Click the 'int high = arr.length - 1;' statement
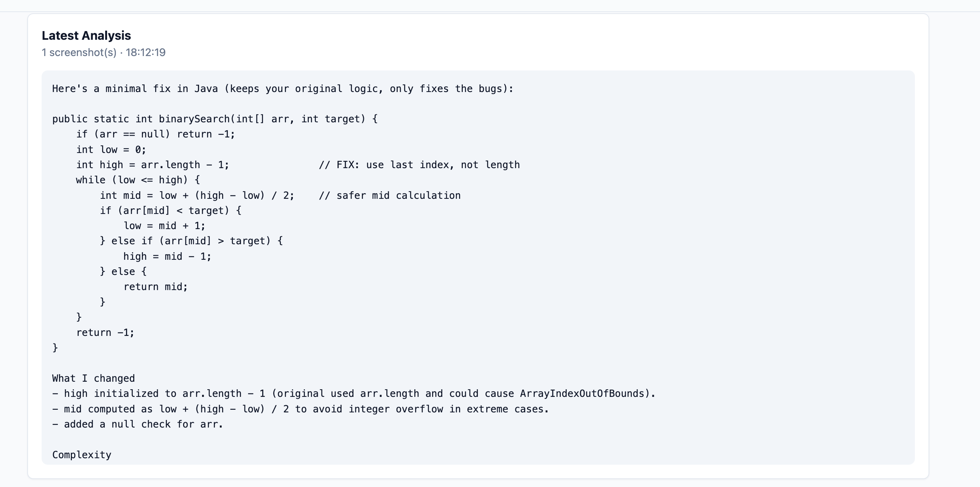The width and height of the screenshot is (980, 487). point(152,165)
